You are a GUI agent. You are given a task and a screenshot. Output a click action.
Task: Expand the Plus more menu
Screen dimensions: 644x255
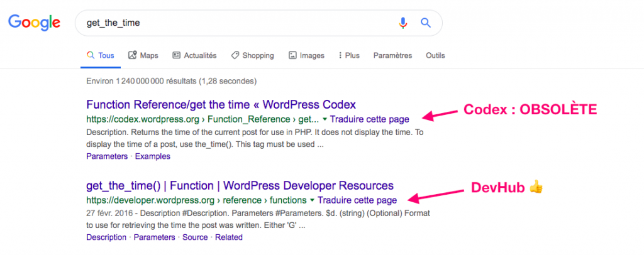tap(348, 55)
